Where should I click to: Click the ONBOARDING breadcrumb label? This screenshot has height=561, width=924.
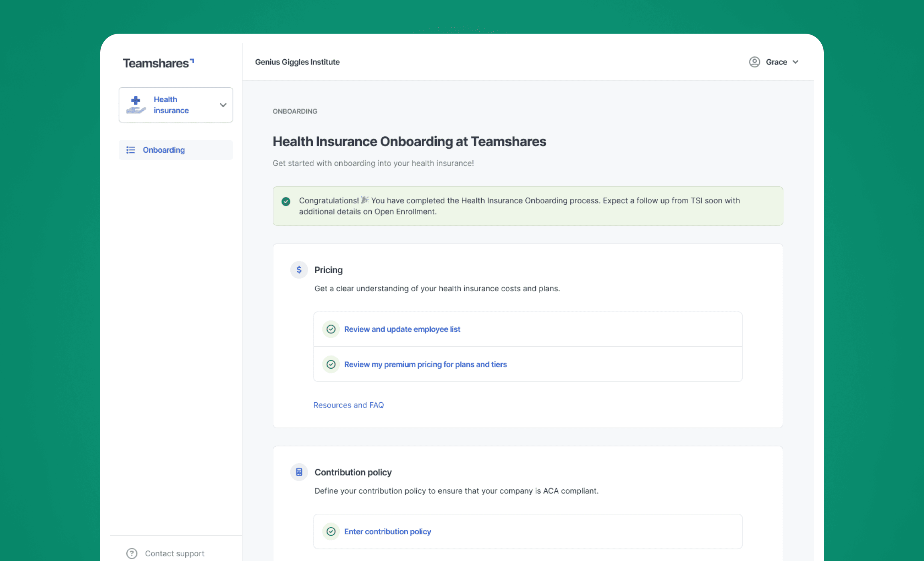pos(295,111)
